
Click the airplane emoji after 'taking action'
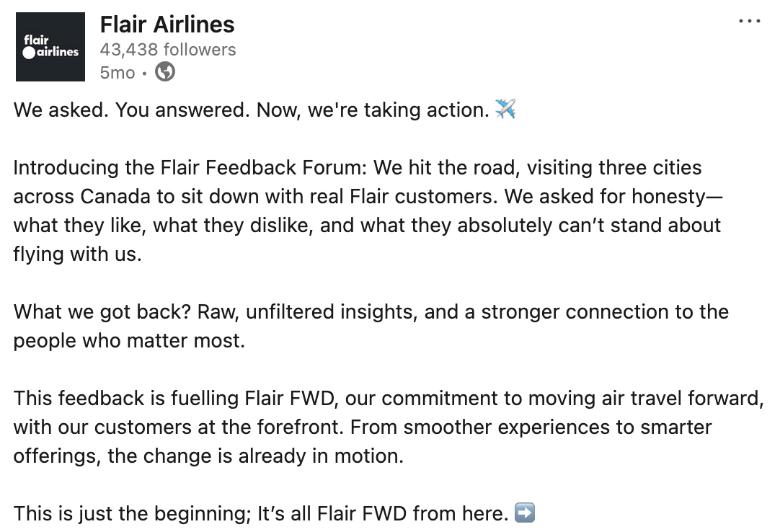pos(505,110)
